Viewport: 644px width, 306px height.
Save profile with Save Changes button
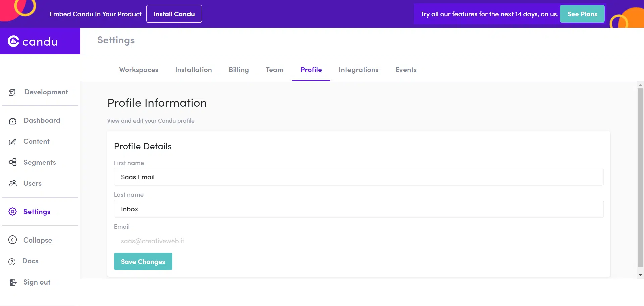click(143, 261)
